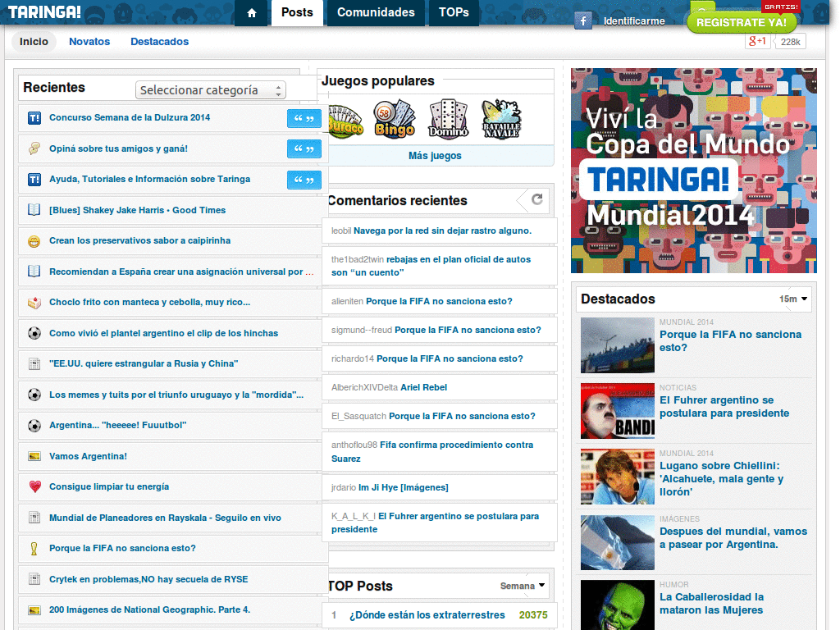The image size is (840, 630).
Task: Open Despues del mundial, vamos a pasear link
Action: tap(733, 538)
